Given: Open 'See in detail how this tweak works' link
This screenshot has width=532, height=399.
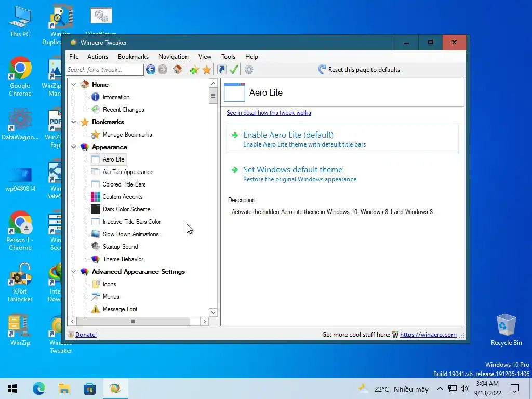Looking at the screenshot, I should click(x=269, y=113).
